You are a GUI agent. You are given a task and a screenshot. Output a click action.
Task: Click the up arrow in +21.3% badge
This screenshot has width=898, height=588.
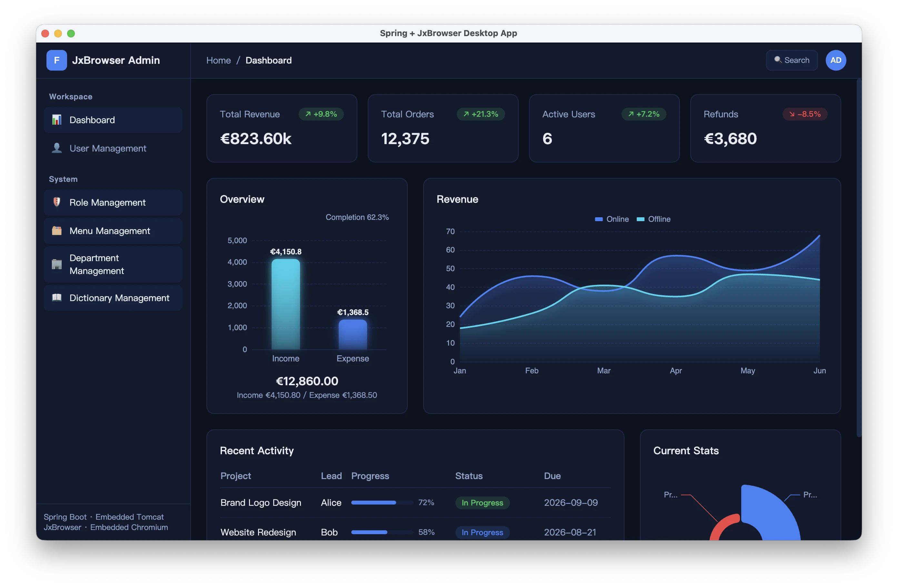[466, 114]
